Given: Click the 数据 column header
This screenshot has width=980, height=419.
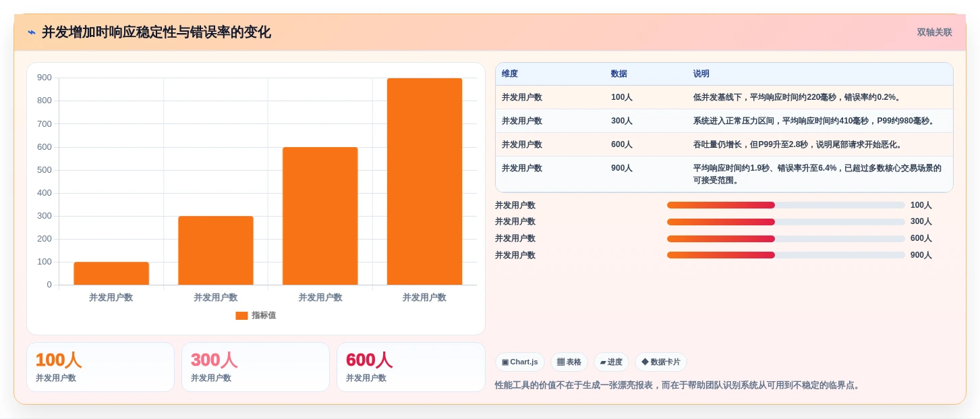Looking at the screenshot, I should 619,74.
